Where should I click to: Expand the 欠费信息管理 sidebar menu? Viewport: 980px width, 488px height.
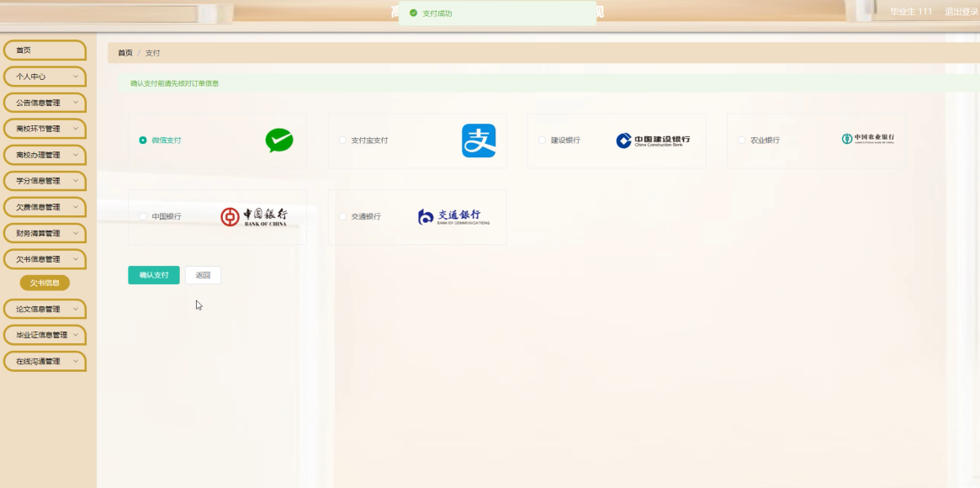[x=45, y=208]
